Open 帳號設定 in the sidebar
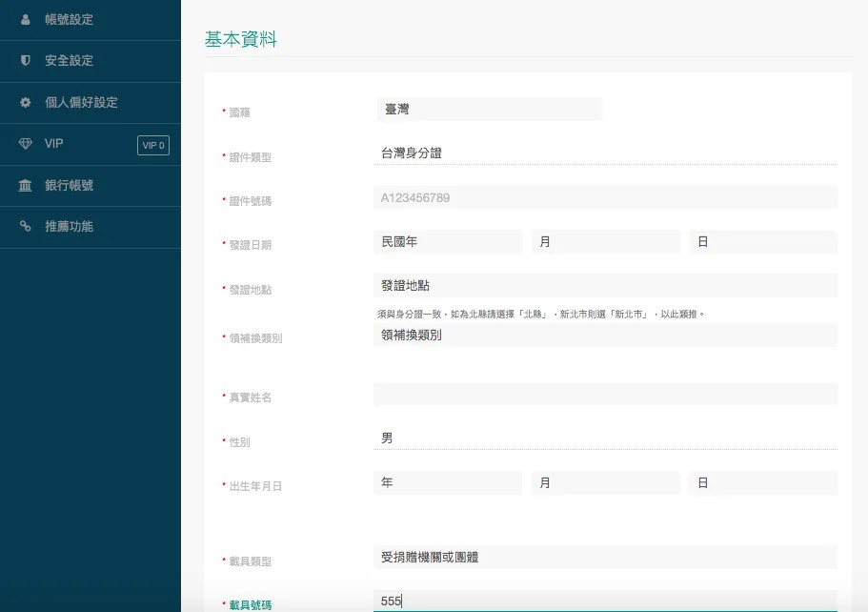Viewport: 868px width, 612px height. coord(91,20)
